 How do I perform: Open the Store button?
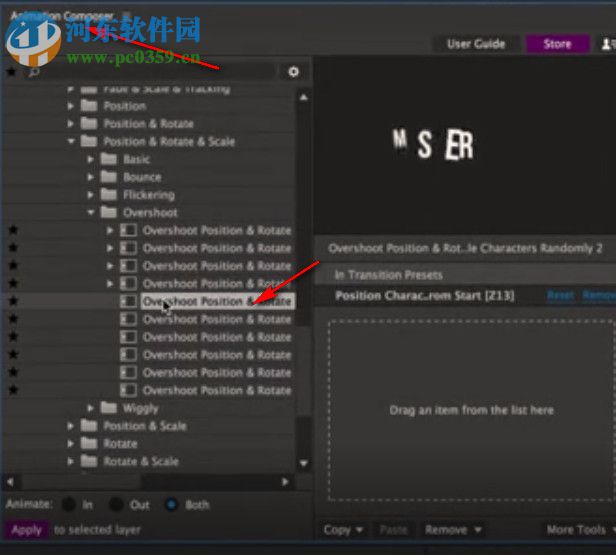pos(557,44)
